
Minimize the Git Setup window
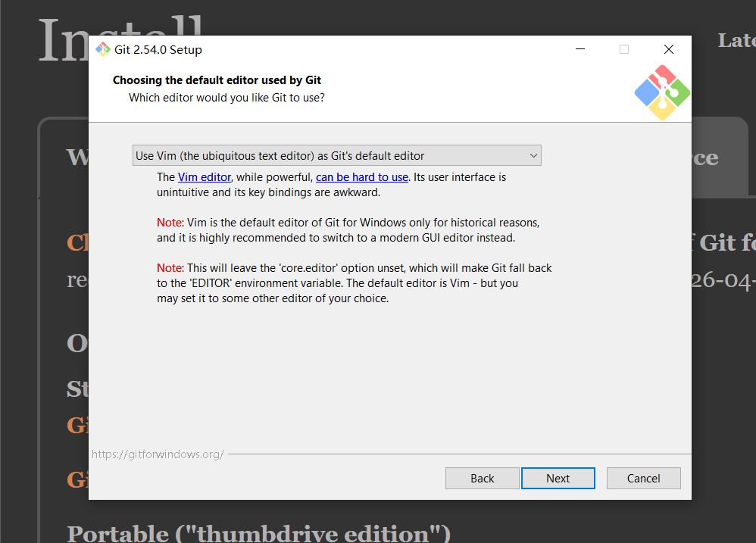pyautogui.click(x=580, y=49)
